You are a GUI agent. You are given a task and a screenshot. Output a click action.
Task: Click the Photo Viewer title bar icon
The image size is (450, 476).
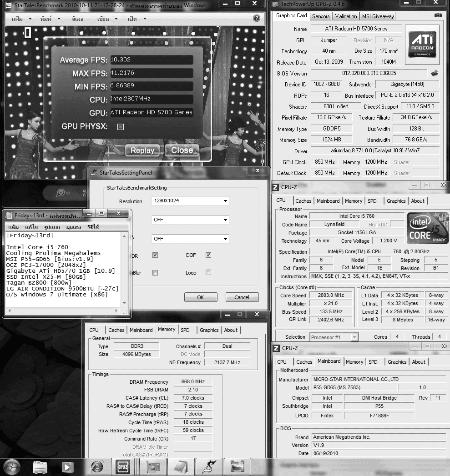pos(9,5)
